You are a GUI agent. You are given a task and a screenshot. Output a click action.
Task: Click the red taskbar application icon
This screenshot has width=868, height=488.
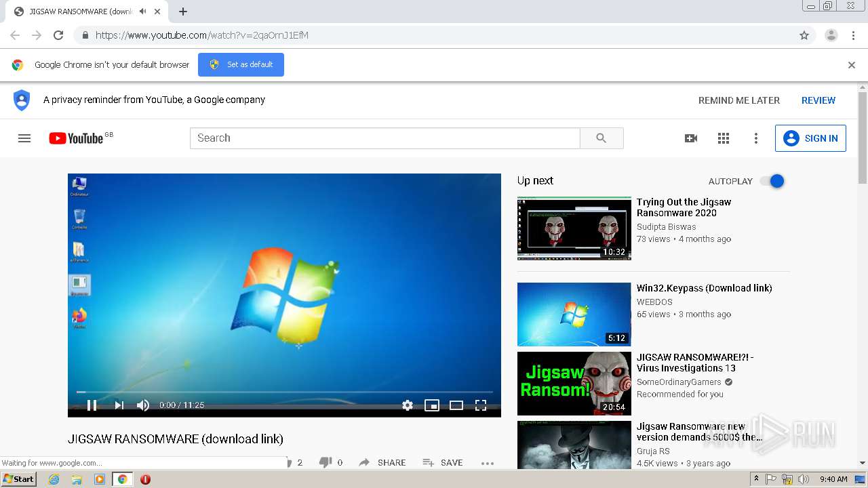145,479
